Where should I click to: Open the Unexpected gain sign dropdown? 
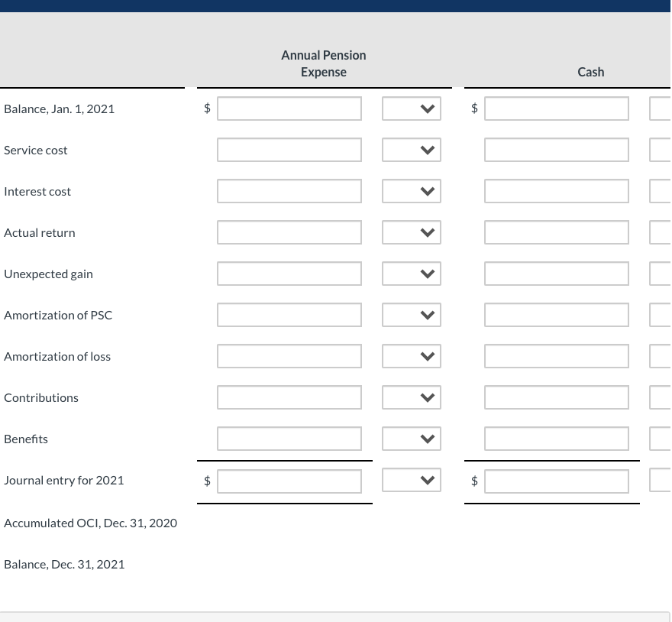coord(412,273)
